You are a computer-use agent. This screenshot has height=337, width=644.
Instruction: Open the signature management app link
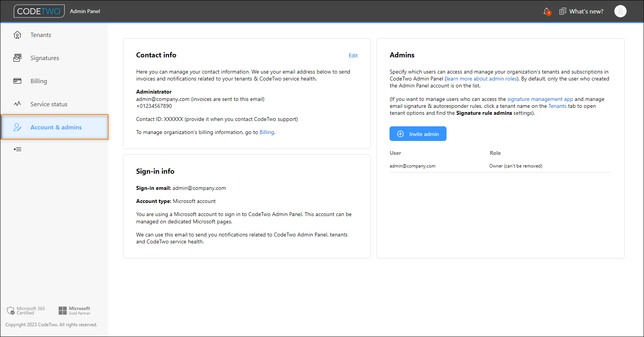pyautogui.click(x=540, y=99)
